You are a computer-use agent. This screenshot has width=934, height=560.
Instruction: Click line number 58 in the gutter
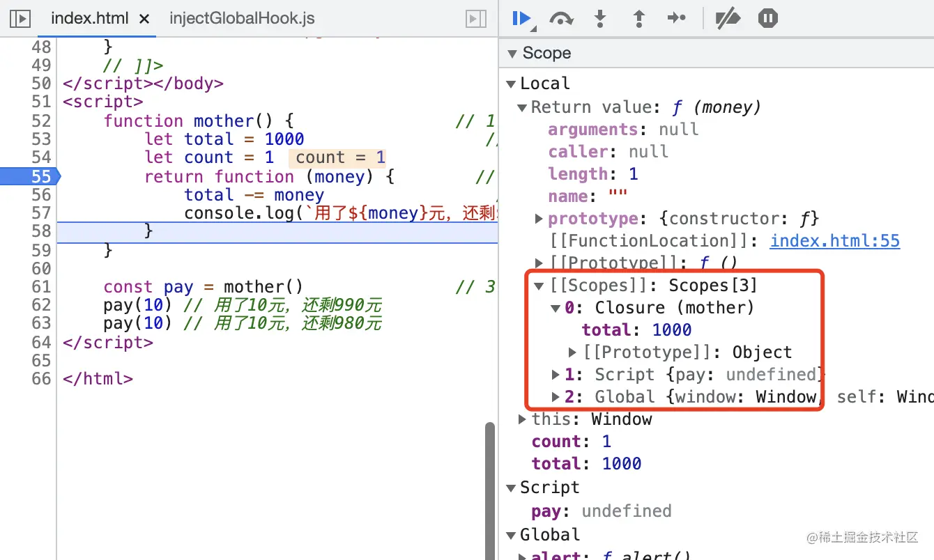41,231
